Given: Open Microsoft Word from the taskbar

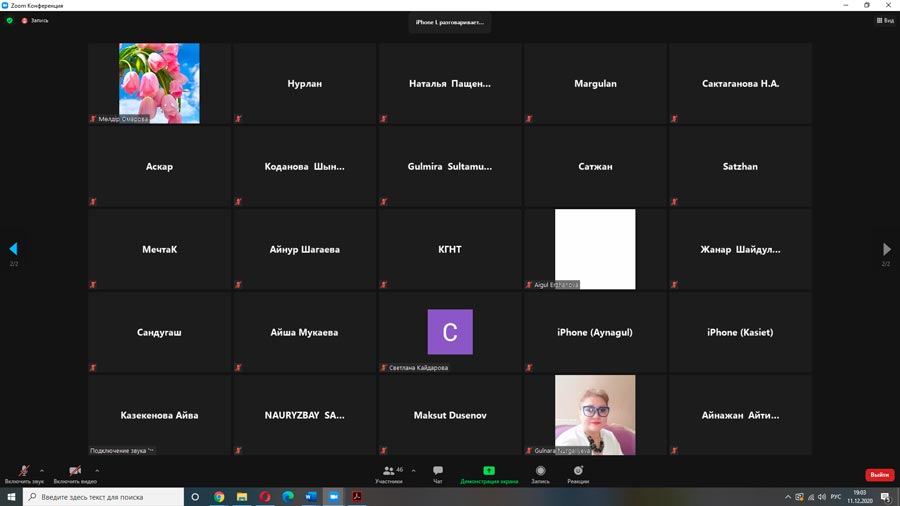Looking at the screenshot, I should (310, 497).
